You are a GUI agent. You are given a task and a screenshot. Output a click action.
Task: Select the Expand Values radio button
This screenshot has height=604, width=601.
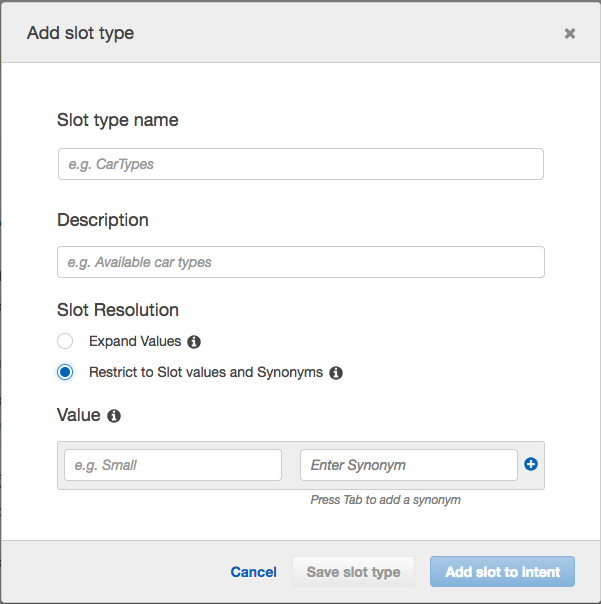coord(65,341)
